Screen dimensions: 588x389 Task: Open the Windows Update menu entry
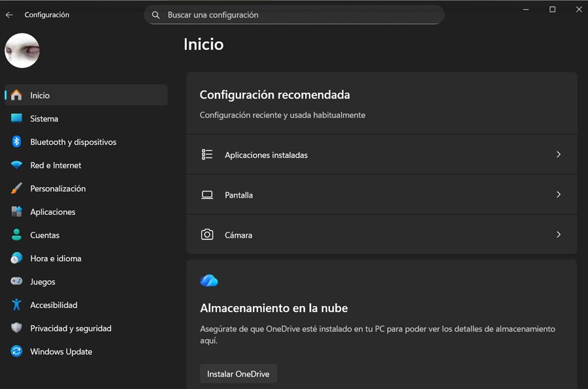(61, 351)
